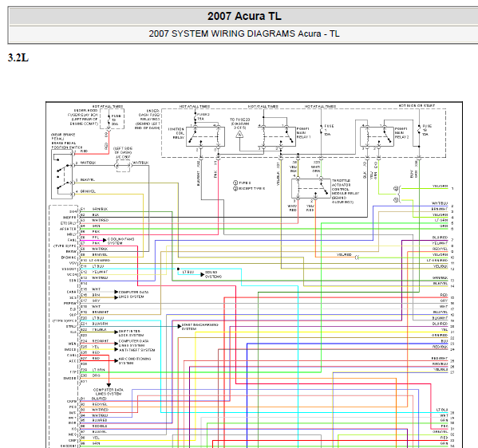Click the '3.2L' section heading
Image resolution: width=478 pixels, height=448 pixels.
click(18, 57)
